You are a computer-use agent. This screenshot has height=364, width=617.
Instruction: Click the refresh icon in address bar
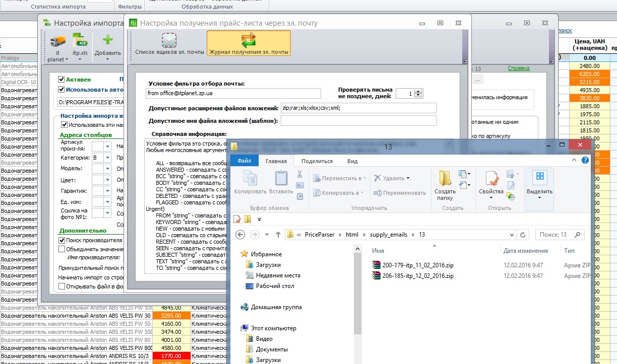click(523, 235)
